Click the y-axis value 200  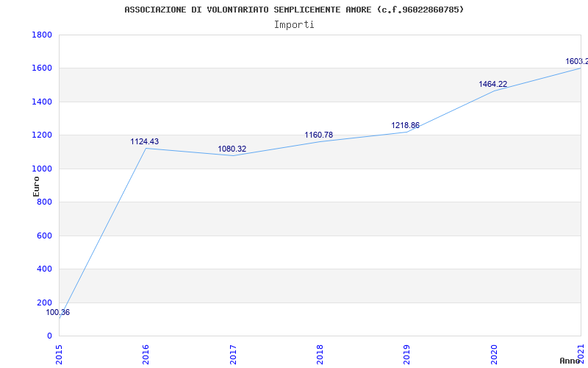click(x=45, y=302)
